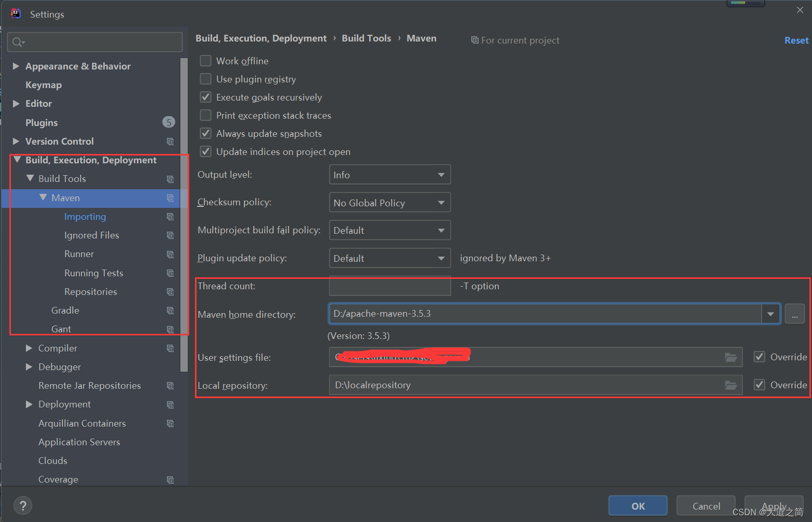Collapse Build, Execution, Deployment node

(x=17, y=160)
